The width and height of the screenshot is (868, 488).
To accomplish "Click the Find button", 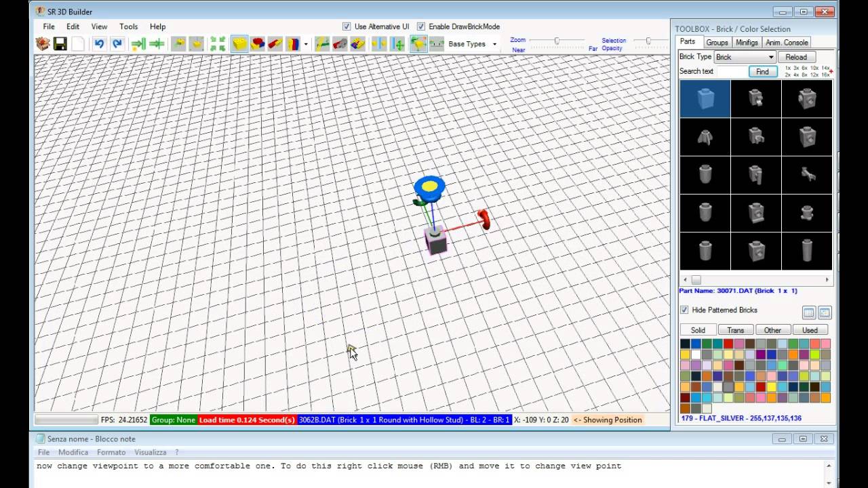I will (x=762, y=71).
